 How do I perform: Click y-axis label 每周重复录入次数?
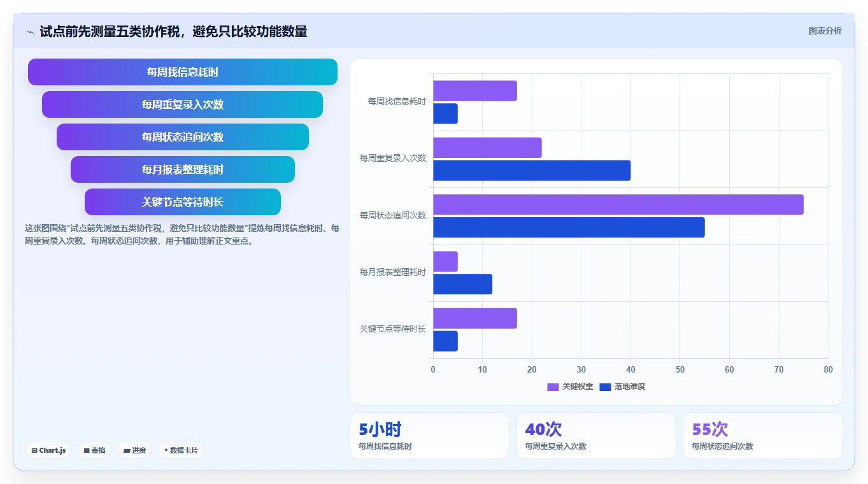(393, 158)
